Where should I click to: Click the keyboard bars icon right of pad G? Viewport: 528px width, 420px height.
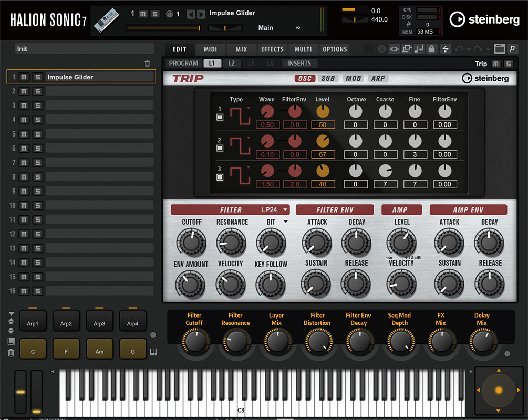point(153,352)
